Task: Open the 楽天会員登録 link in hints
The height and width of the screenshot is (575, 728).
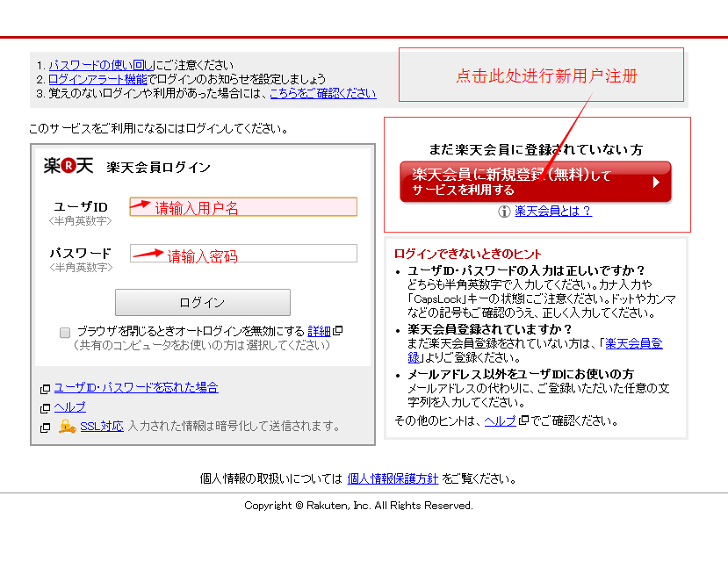Action: [x=633, y=343]
